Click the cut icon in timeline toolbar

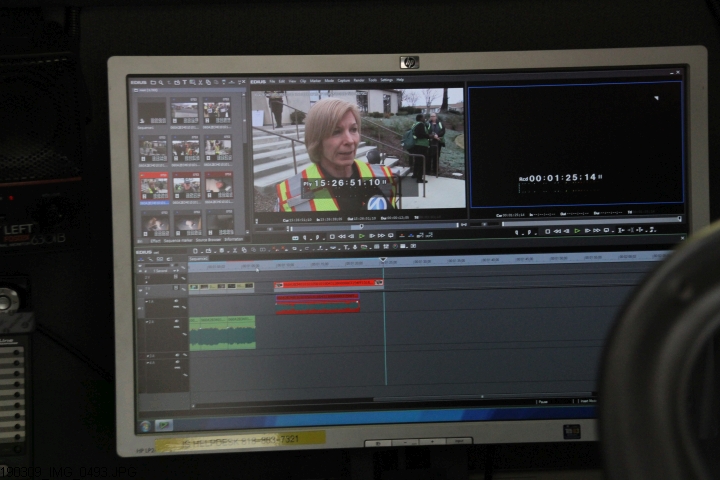click(235, 250)
